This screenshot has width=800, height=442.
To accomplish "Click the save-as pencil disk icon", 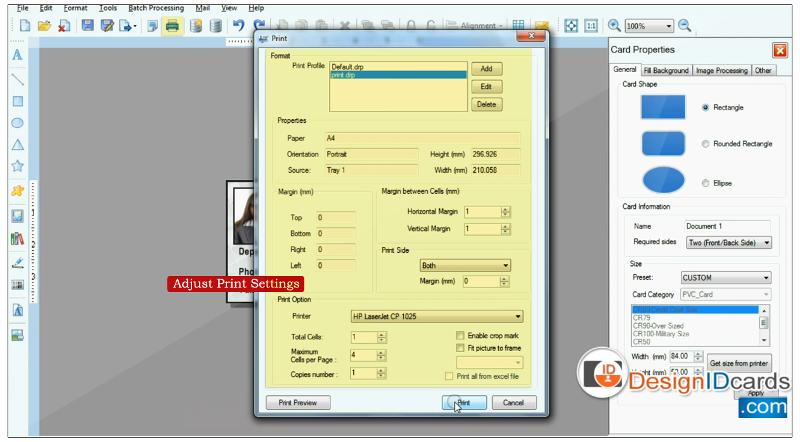I will (x=107, y=26).
